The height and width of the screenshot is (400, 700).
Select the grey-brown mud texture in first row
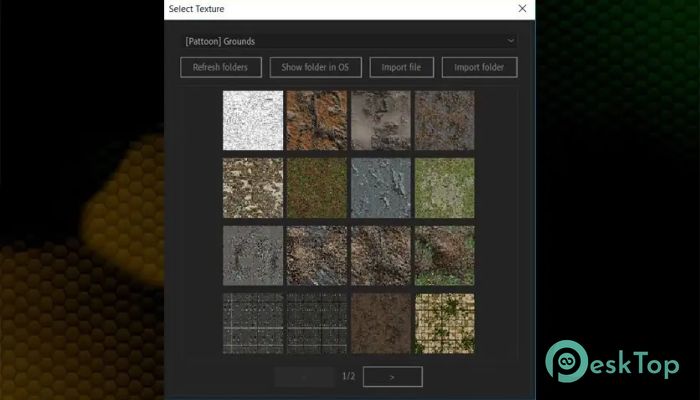click(x=381, y=120)
